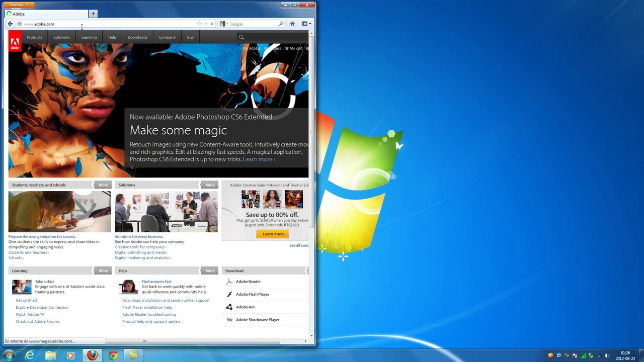Open the bookmarks menu toolbar icon

pos(306,24)
